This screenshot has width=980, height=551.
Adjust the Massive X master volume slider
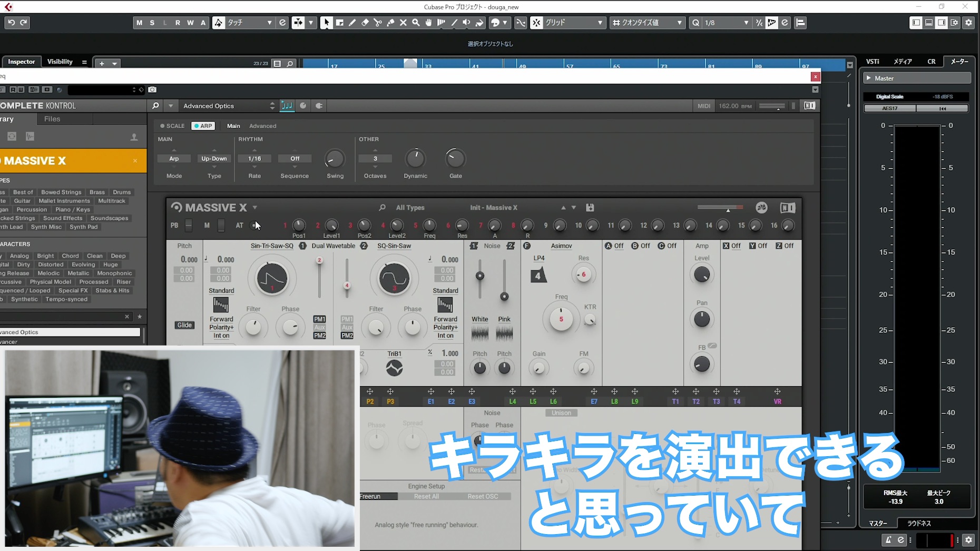720,208
